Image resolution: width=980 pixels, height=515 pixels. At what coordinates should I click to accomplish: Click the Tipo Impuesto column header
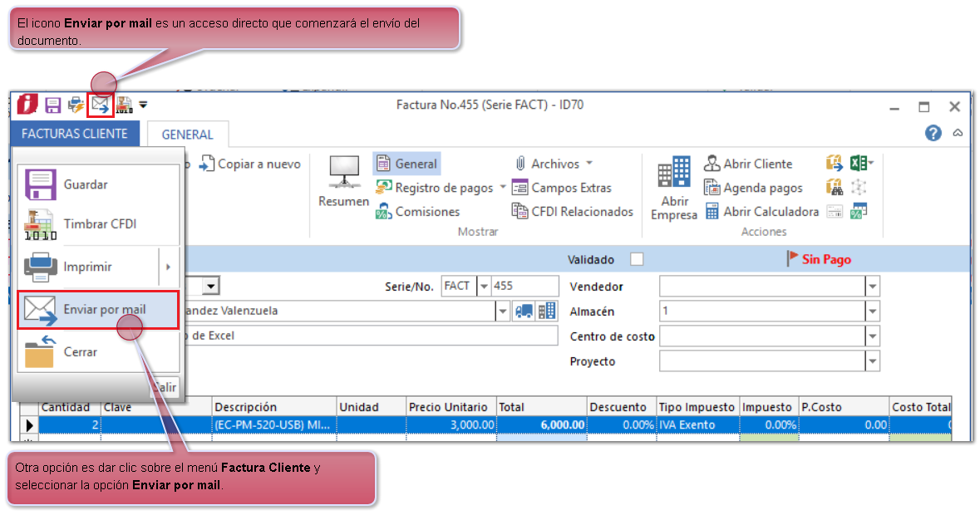[697, 407]
